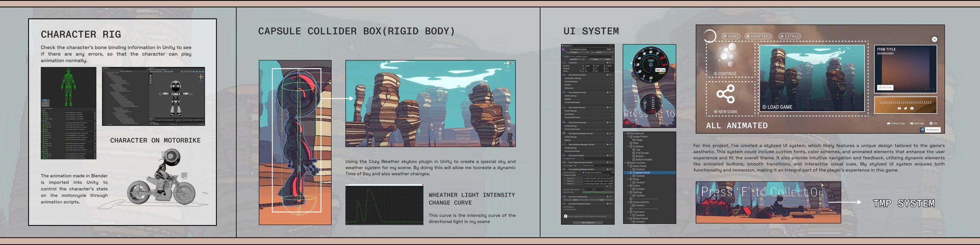Viewport: 980px width, 245px height.
Task: Collapse the Shop tree arrow
Action: [628, 179]
